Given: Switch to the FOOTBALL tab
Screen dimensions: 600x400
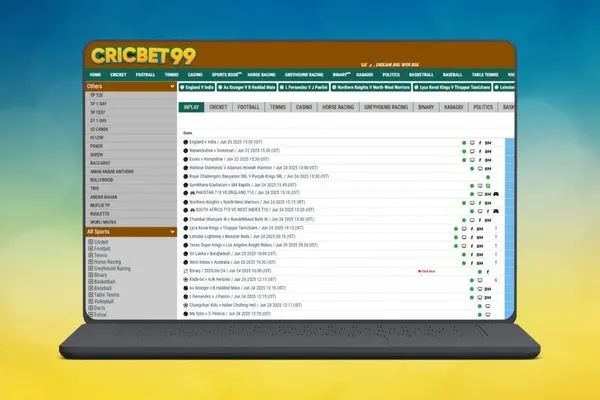Looking at the screenshot, I should tap(248, 107).
